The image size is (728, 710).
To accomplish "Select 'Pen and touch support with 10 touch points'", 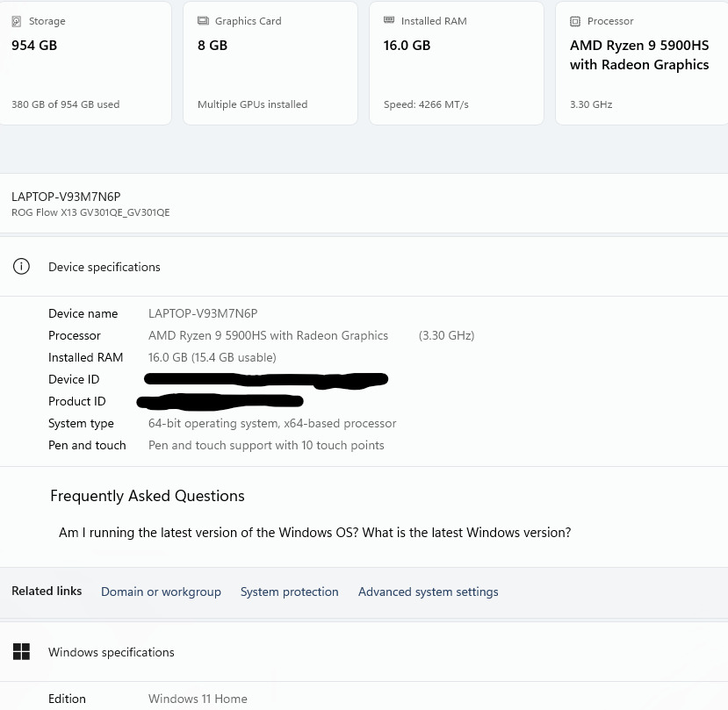I will (x=266, y=445).
